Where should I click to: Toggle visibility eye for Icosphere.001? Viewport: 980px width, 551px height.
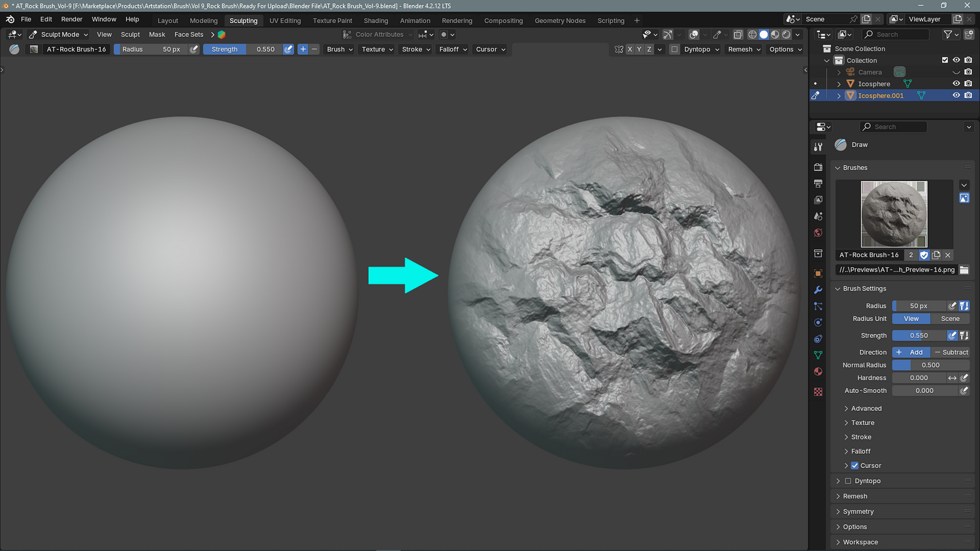tap(956, 95)
